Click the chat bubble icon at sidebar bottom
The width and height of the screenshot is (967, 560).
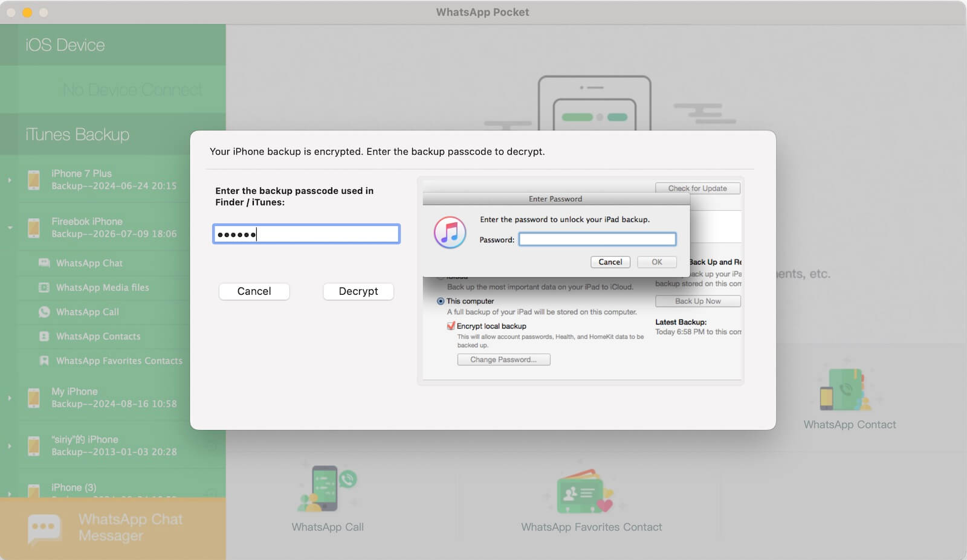[44, 529]
